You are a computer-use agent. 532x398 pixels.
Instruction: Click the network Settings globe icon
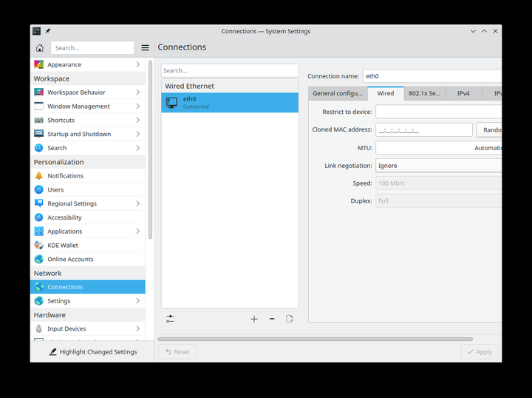(x=38, y=301)
